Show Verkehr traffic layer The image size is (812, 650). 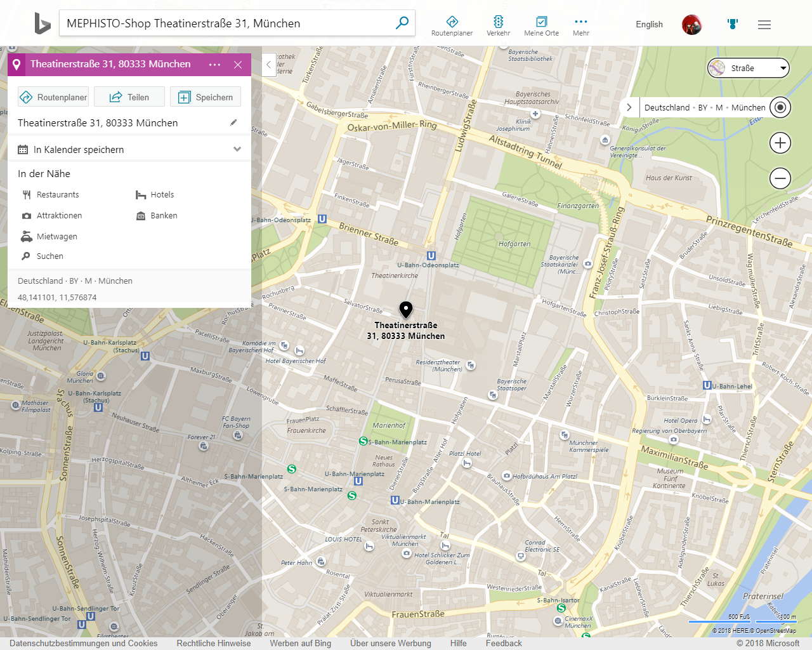click(x=498, y=26)
